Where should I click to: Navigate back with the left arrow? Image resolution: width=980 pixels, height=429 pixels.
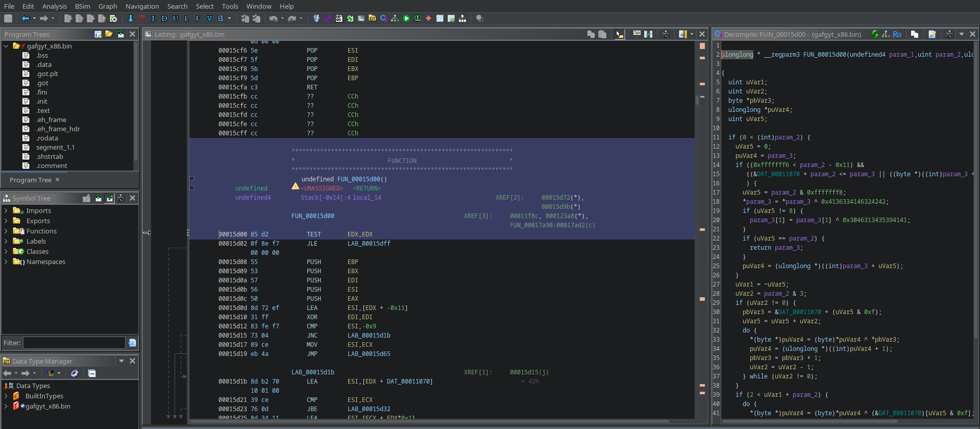(26, 18)
